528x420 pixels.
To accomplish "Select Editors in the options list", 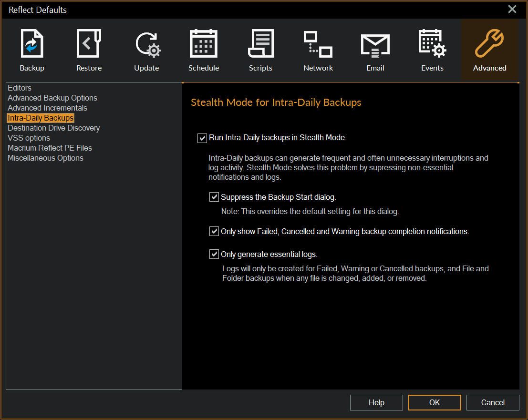I will click(19, 88).
